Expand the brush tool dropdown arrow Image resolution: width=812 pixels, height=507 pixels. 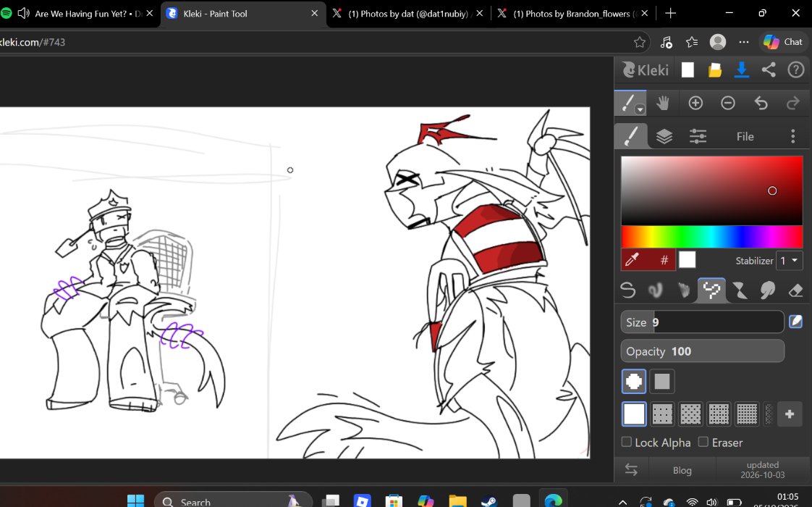tap(640, 109)
